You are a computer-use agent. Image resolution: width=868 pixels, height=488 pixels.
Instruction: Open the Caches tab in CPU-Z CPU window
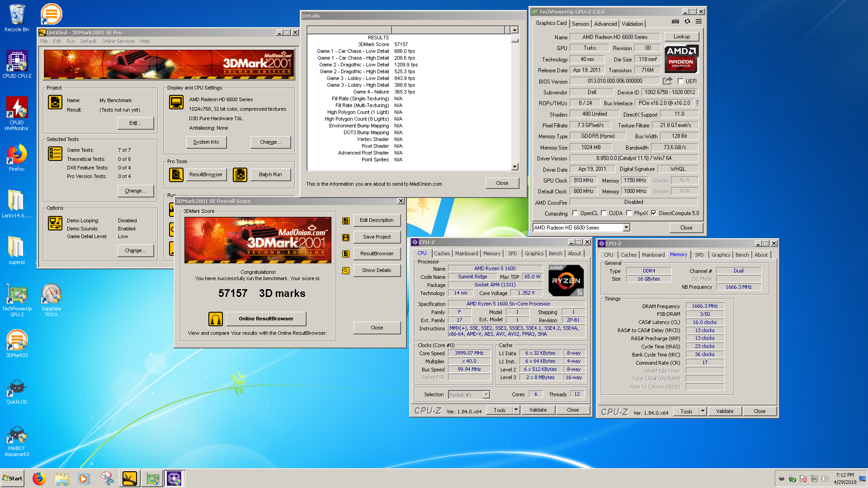tap(442, 254)
